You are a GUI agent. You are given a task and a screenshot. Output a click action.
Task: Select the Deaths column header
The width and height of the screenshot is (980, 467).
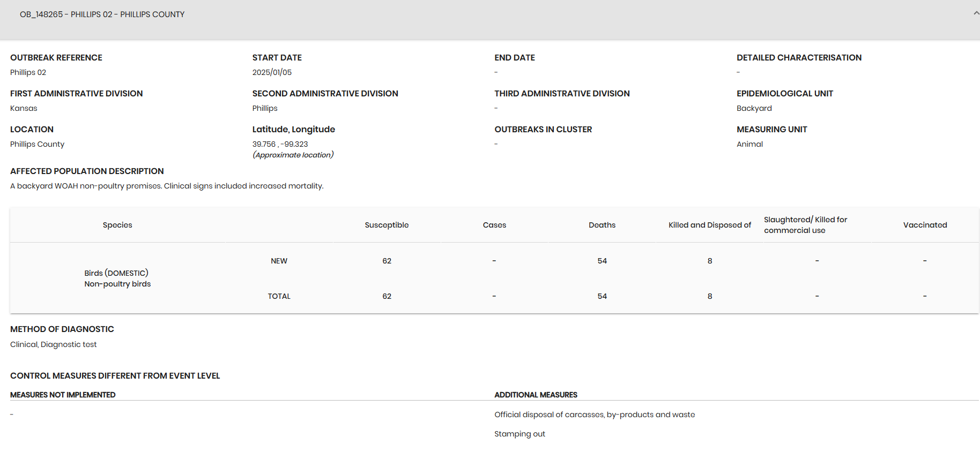pyautogui.click(x=602, y=225)
